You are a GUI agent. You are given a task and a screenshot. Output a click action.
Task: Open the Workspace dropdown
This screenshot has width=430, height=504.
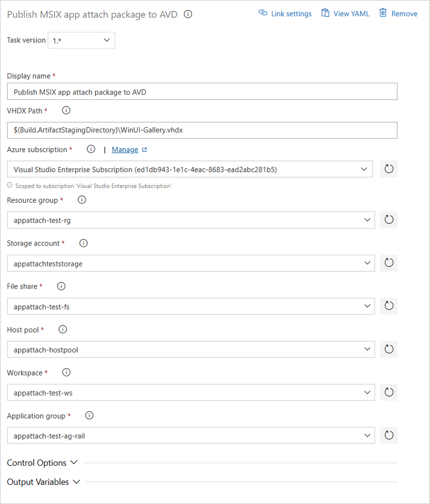click(x=191, y=392)
